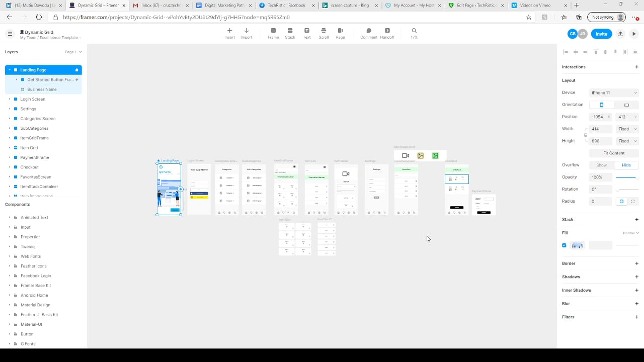The height and width of the screenshot is (362, 644).
Task: Click the Import toolbar icon
Action: [x=246, y=33]
